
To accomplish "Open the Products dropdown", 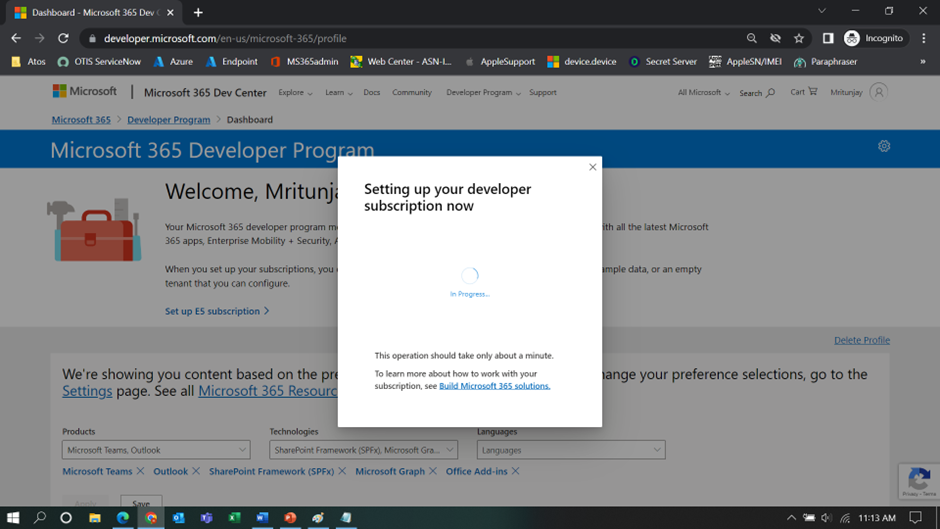I will [156, 450].
